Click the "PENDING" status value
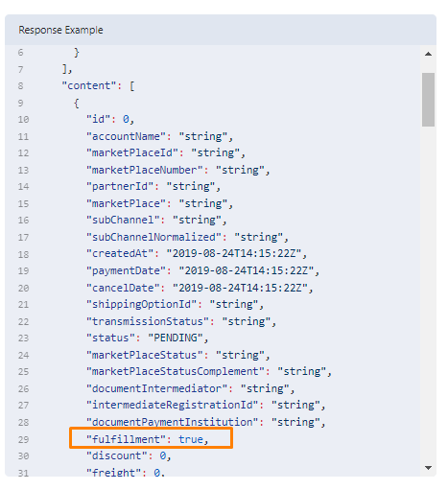 point(176,338)
